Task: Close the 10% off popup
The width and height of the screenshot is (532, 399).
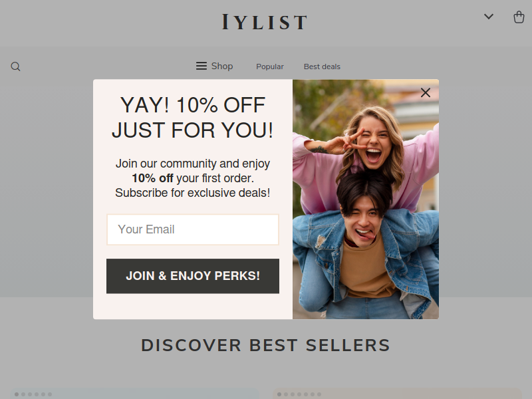Action: coord(426,92)
